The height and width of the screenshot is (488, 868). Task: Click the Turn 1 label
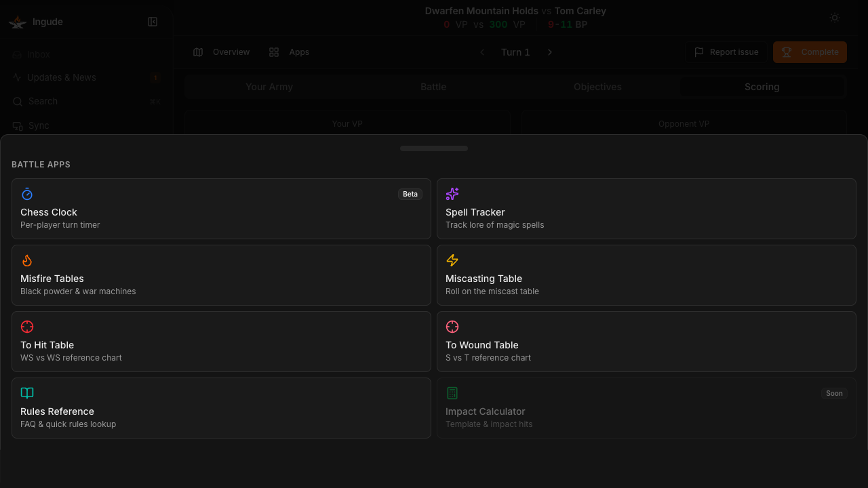click(515, 52)
